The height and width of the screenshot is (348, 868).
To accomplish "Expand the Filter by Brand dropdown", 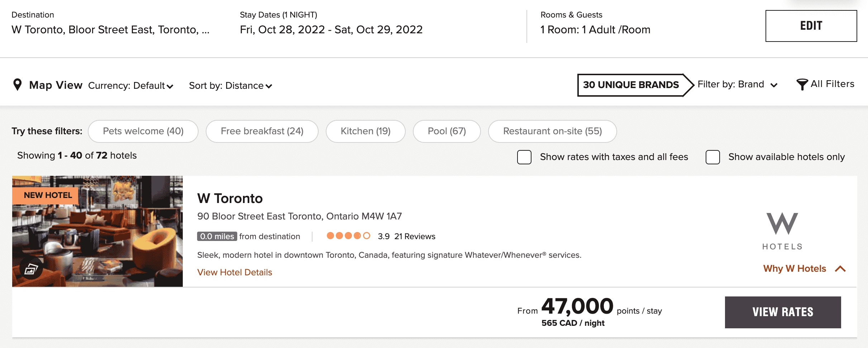I will pyautogui.click(x=737, y=85).
